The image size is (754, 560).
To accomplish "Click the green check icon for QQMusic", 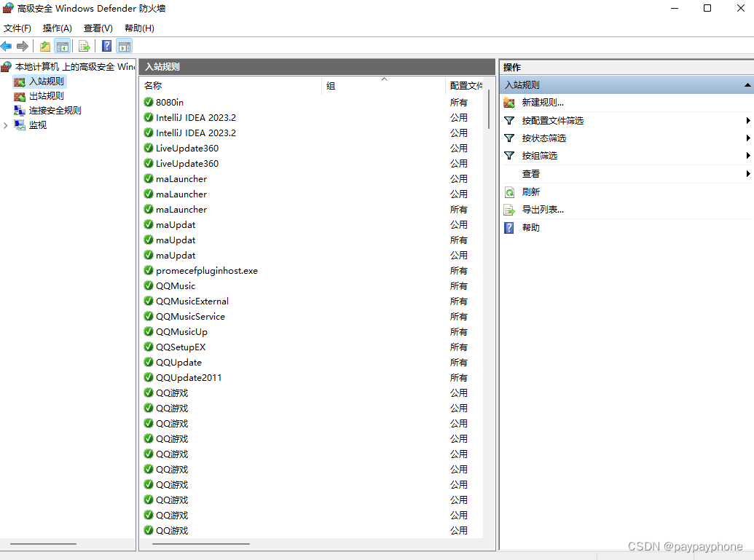I will [149, 285].
